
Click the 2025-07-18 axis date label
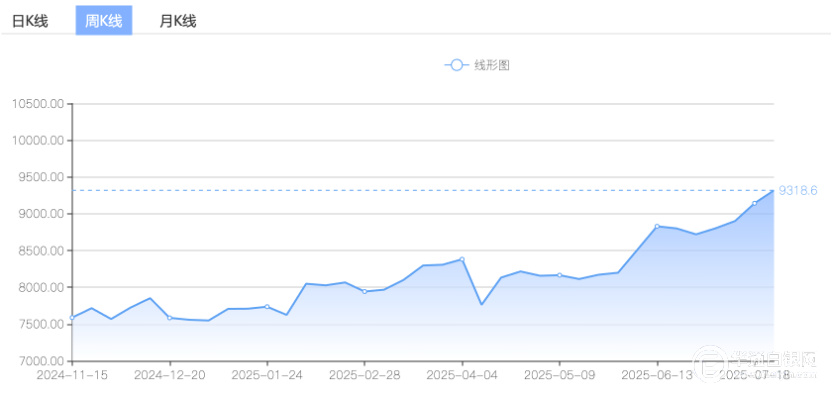[x=755, y=375]
